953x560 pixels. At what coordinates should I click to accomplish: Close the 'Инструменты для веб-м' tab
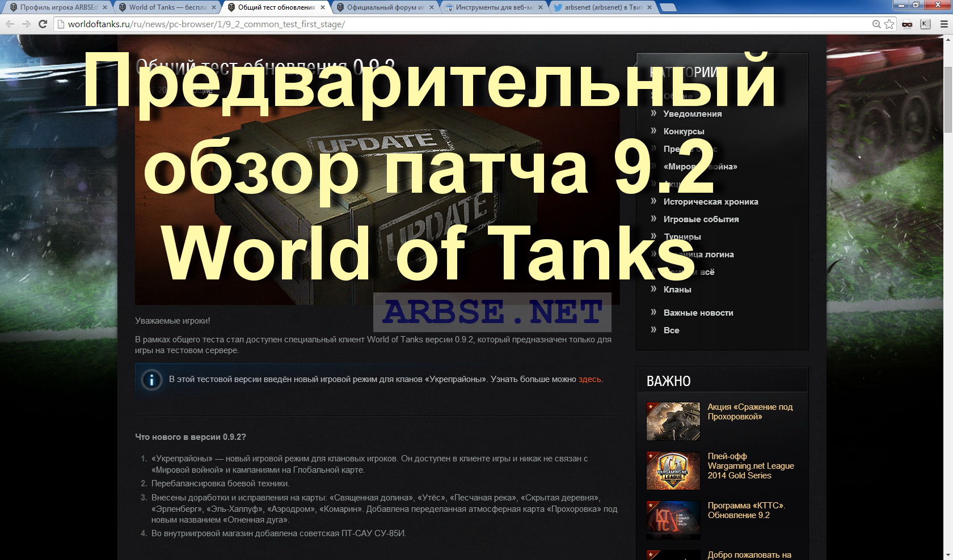(541, 7)
